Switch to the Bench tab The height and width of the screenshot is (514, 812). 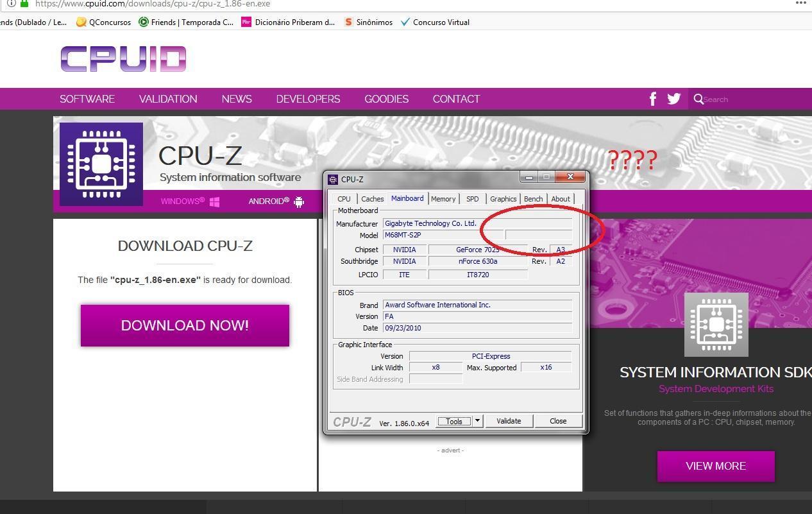[533, 199]
